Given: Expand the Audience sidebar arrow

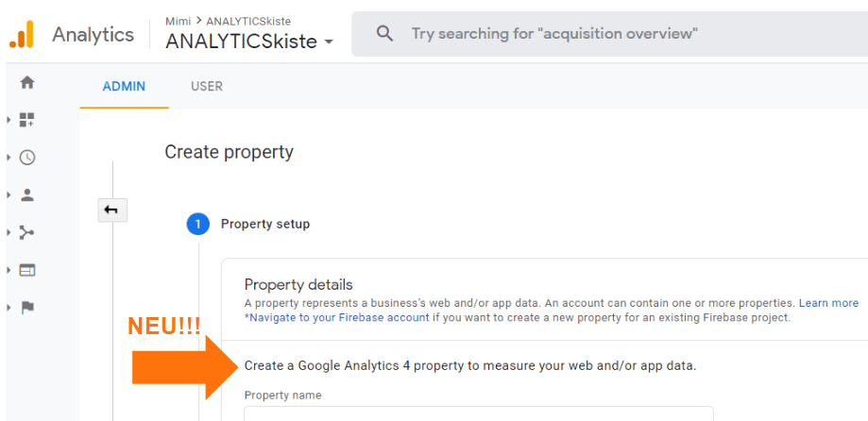Looking at the screenshot, I should coord(8,194).
